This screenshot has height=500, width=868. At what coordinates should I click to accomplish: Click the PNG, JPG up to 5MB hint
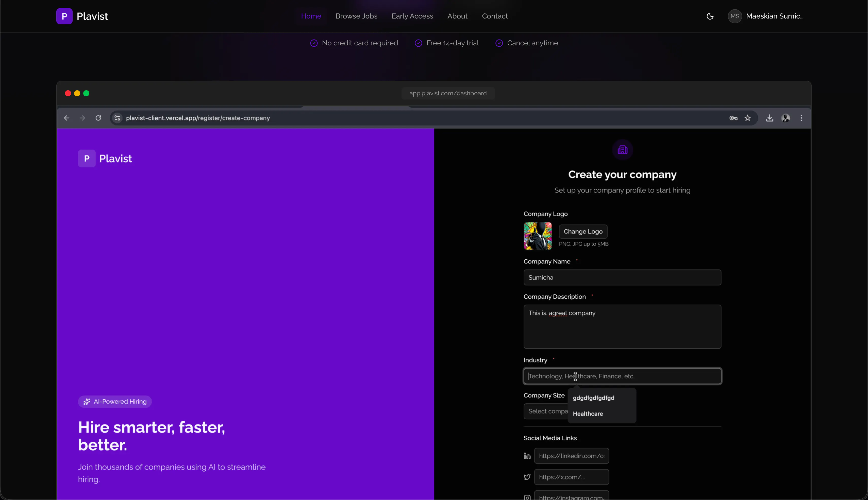pyautogui.click(x=584, y=244)
